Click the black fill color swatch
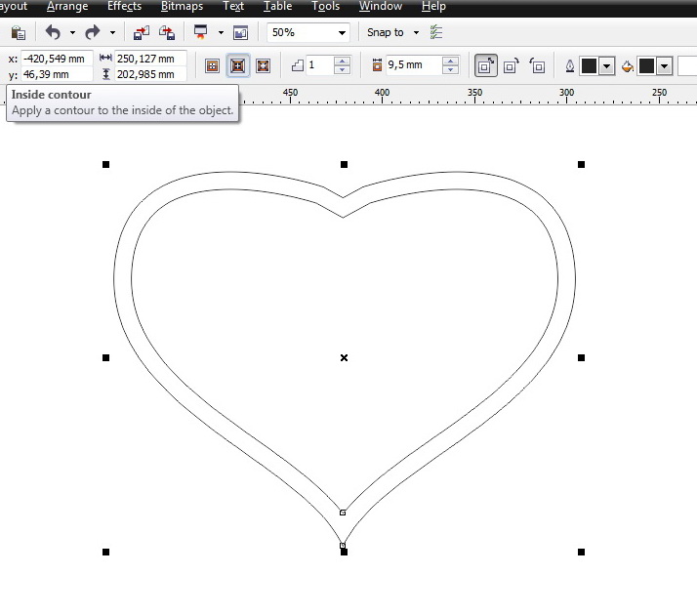 tap(646, 66)
